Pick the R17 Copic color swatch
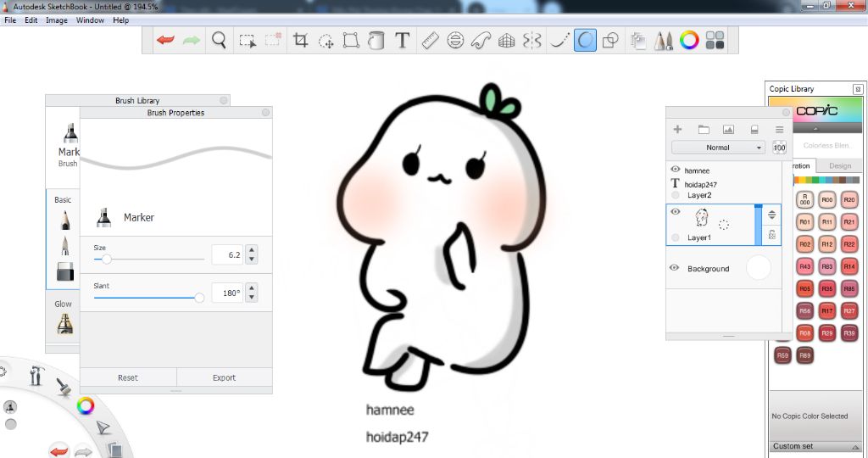 (x=827, y=310)
